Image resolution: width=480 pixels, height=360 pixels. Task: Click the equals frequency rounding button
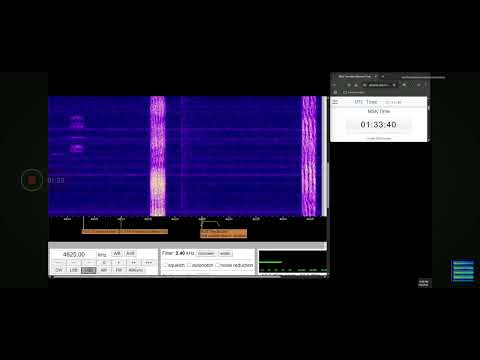104,262
